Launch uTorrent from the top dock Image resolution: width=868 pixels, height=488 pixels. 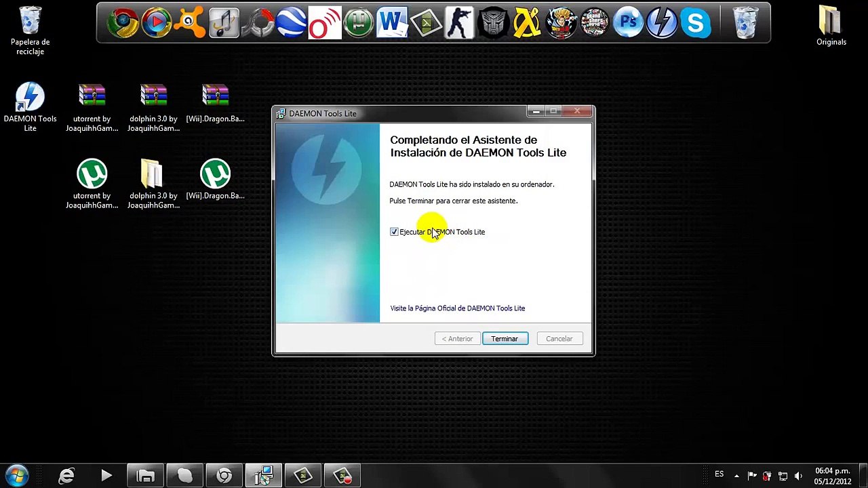click(x=358, y=23)
